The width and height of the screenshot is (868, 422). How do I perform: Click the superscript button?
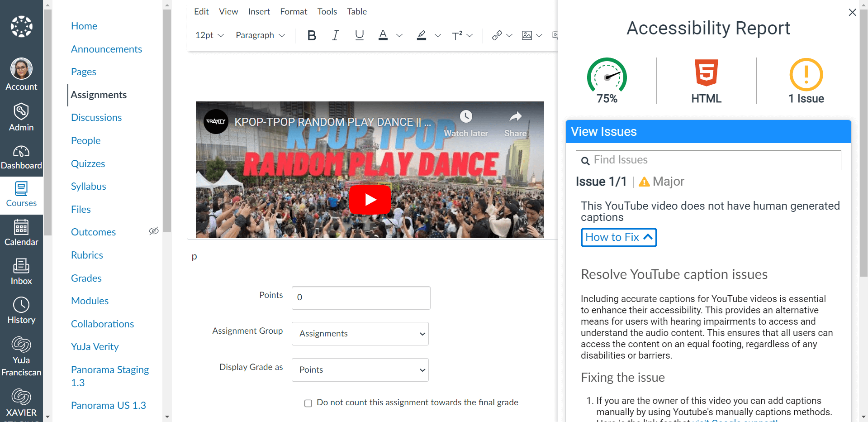point(457,35)
